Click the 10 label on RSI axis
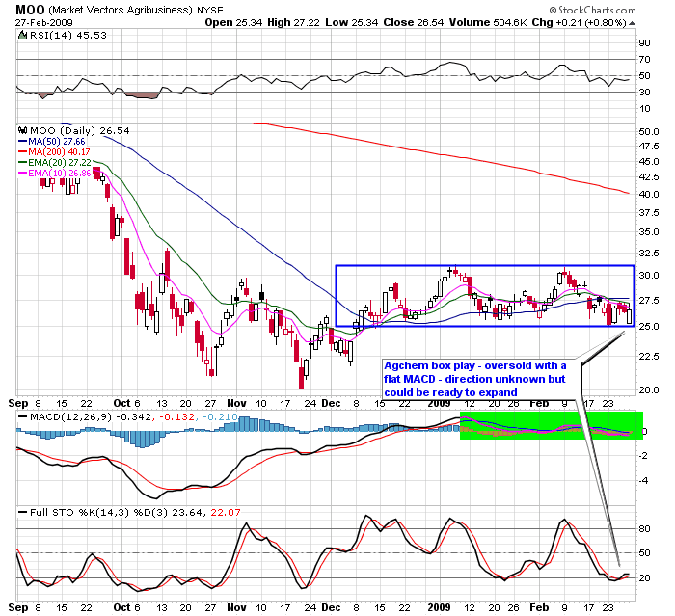The height and width of the screenshot is (616, 675). (644, 109)
